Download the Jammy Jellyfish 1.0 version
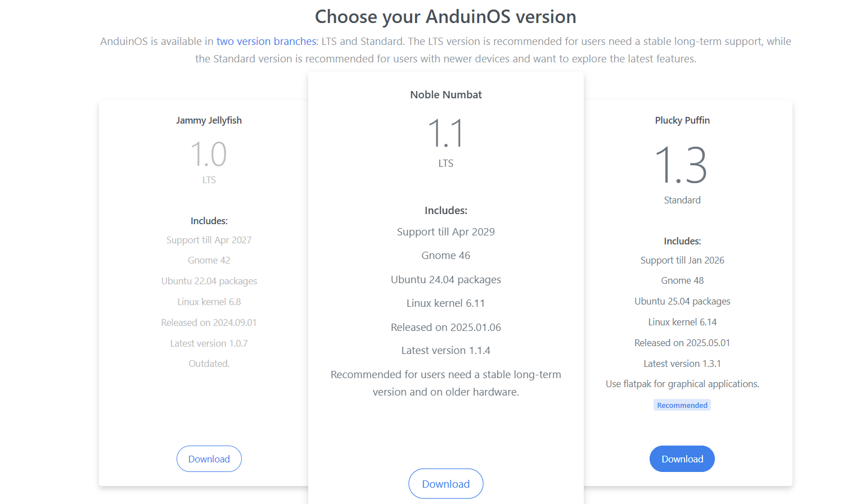Image resolution: width=865 pixels, height=504 pixels. pos(209,458)
